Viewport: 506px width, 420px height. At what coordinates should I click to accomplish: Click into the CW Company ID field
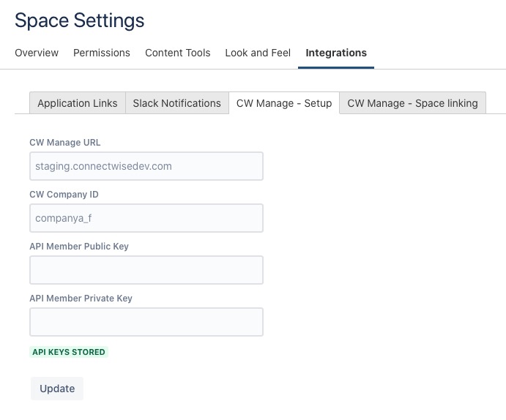[146, 218]
